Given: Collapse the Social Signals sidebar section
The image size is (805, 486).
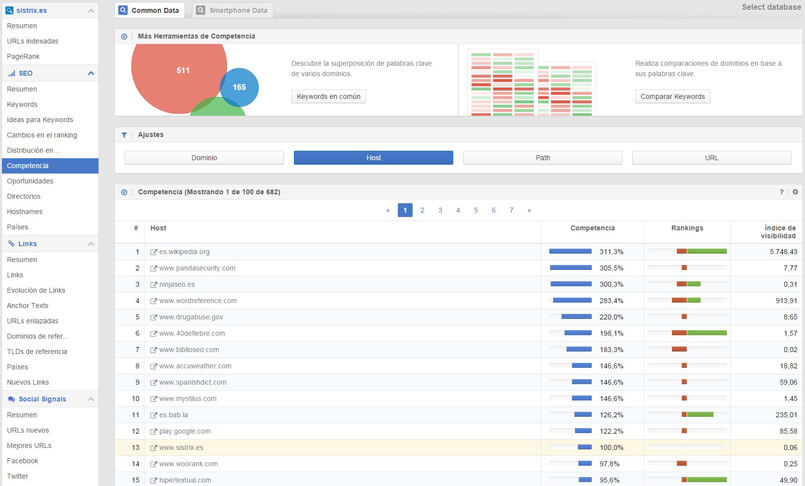Looking at the screenshot, I should coord(91,399).
